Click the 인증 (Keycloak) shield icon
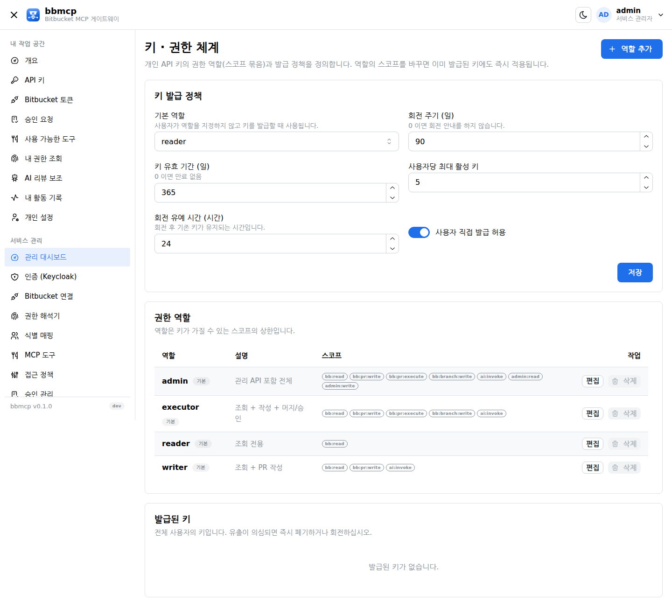The height and width of the screenshot is (616, 672). (15, 277)
